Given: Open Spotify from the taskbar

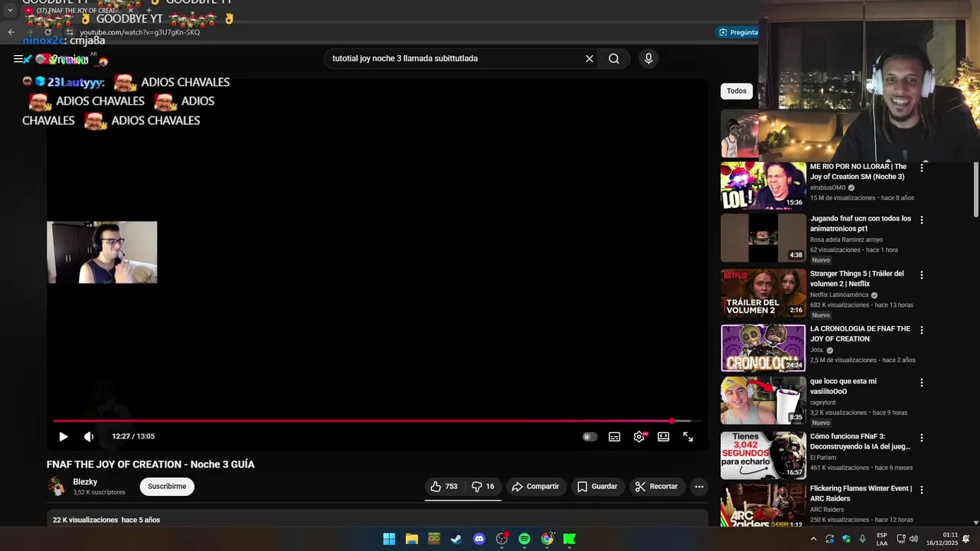Looking at the screenshot, I should click(524, 539).
